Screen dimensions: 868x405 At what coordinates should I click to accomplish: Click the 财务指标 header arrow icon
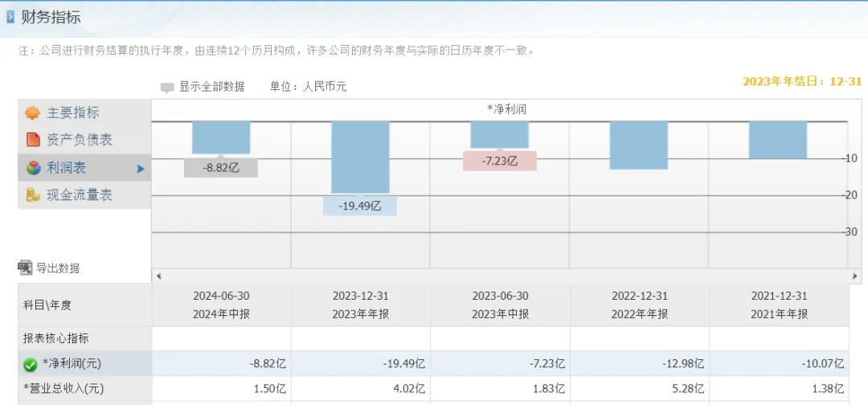tap(10, 17)
